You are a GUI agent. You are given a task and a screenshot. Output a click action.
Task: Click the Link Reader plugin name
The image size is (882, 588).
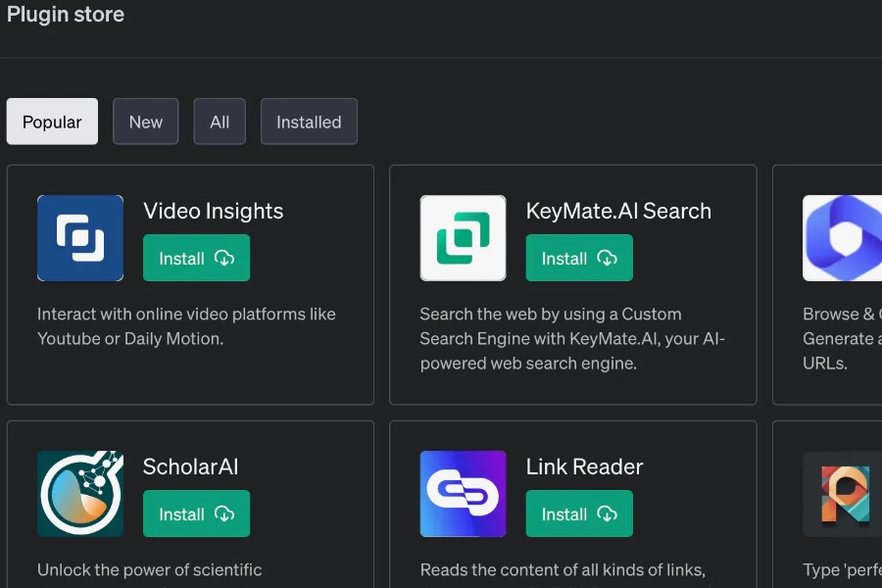coord(584,466)
